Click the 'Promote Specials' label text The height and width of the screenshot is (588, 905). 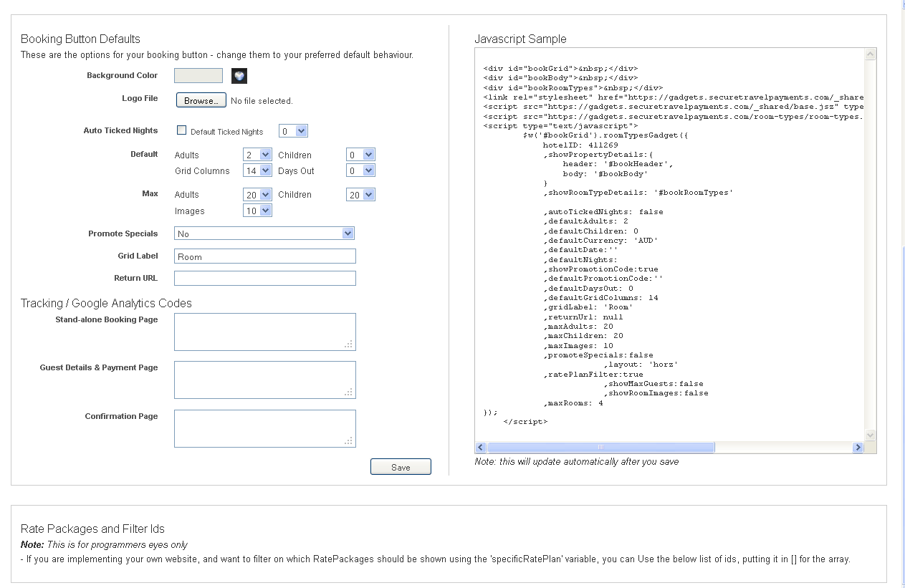pyautogui.click(x=123, y=233)
